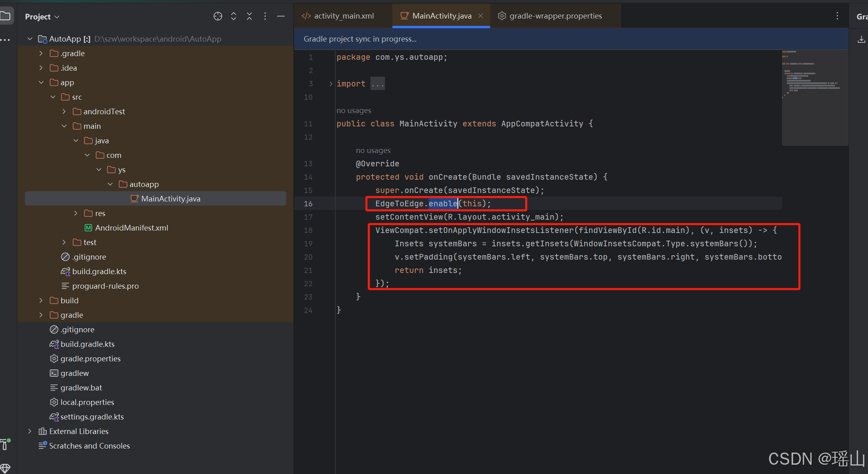
Task: Click the Select Opened File crosshair icon
Action: point(218,16)
